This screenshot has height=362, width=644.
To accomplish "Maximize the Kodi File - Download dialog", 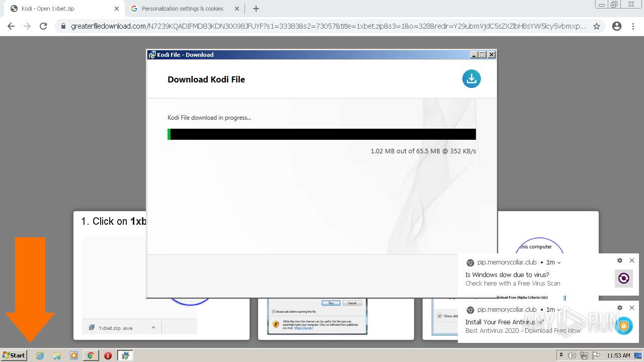I will coord(482,55).
